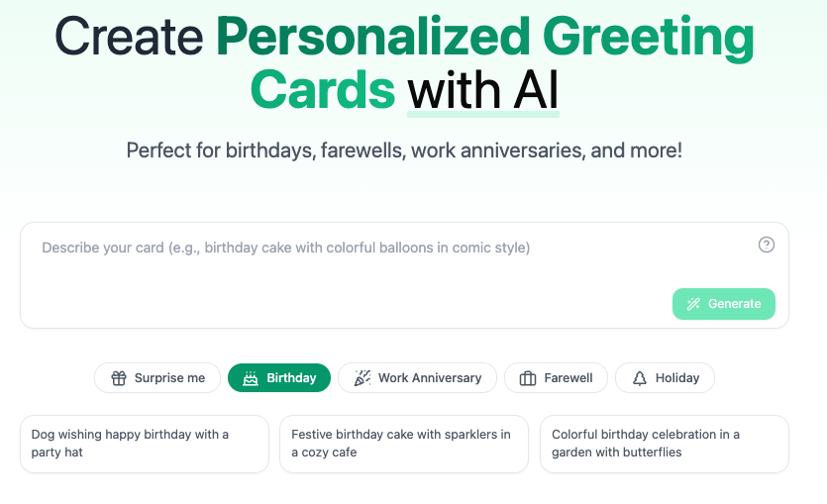Screen dimensions: 827x504
Task: Pick the dog with party hat suggestion
Action: 145,444
